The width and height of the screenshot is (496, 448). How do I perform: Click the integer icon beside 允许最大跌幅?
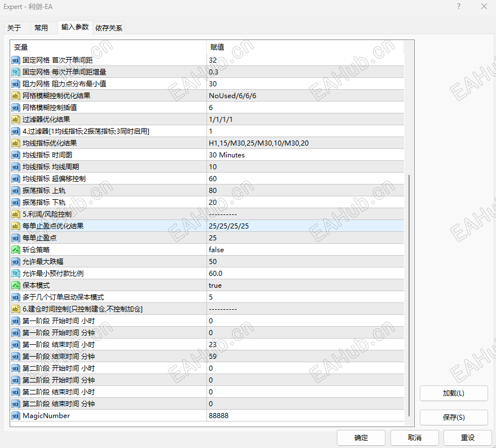(x=15, y=262)
